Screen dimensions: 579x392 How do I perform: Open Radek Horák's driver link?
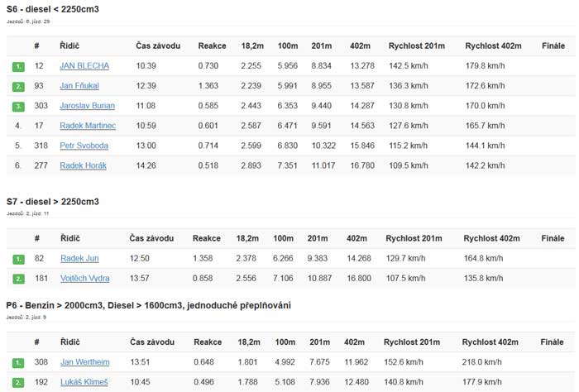tap(83, 165)
